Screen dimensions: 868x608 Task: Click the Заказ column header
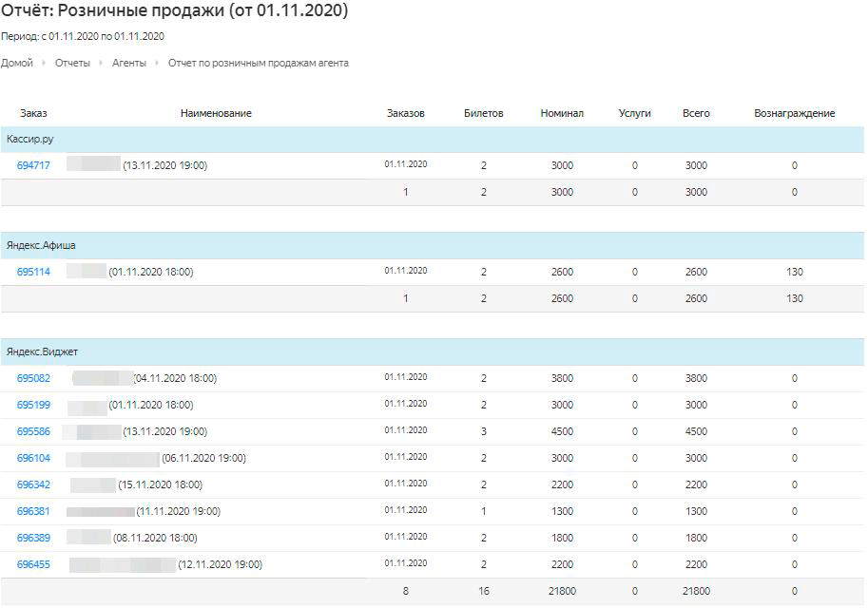(33, 113)
